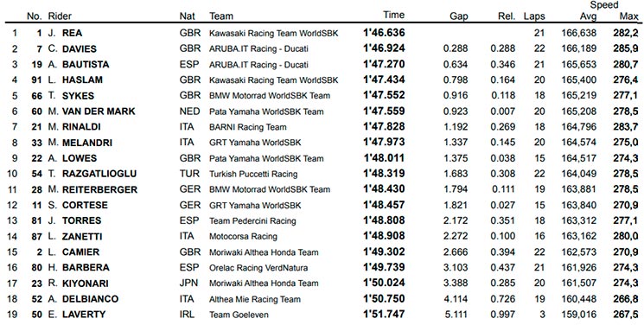Click Kawasaki Racing Team WorldSBK for HASLAM

point(273,80)
